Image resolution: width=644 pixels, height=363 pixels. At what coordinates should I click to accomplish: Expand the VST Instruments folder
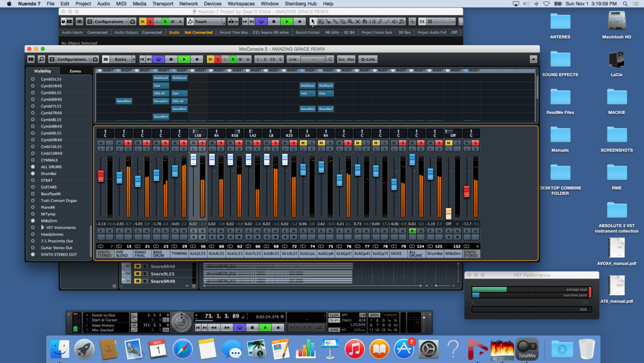coord(42,227)
